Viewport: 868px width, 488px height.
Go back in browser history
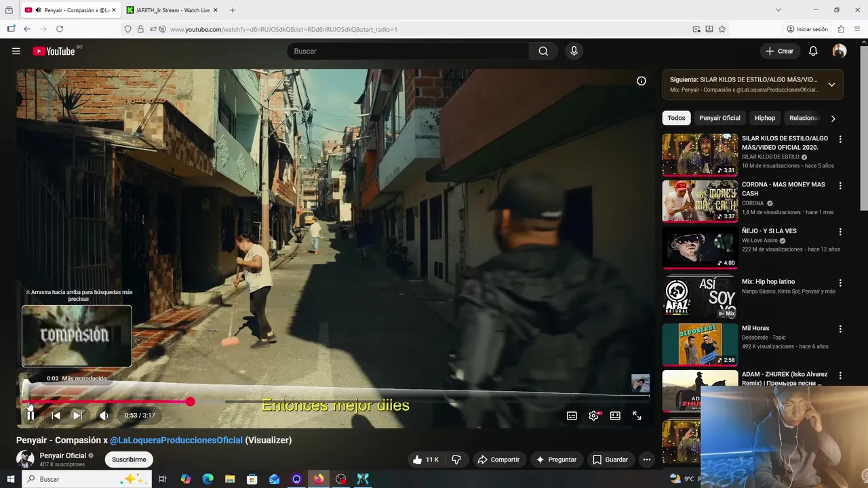(x=27, y=29)
